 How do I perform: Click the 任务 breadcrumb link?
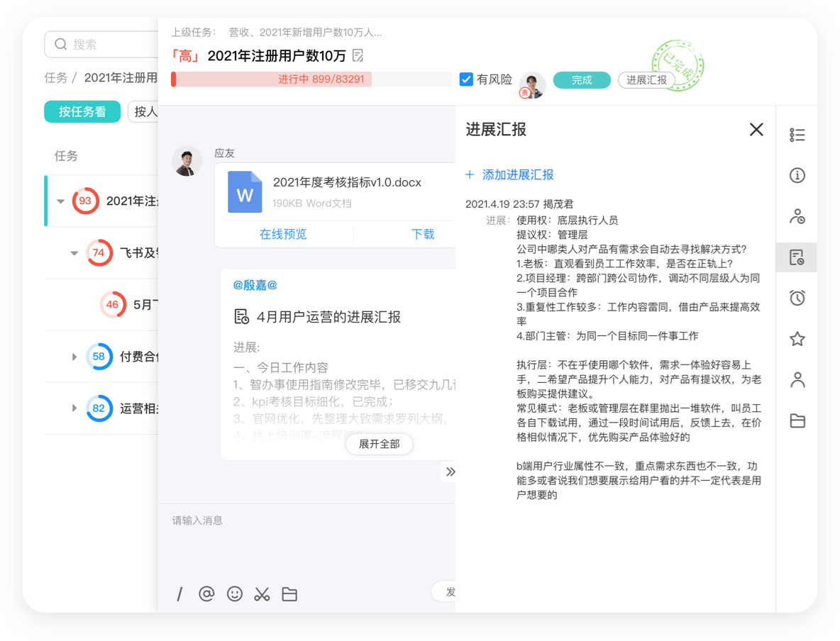coord(56,78)
